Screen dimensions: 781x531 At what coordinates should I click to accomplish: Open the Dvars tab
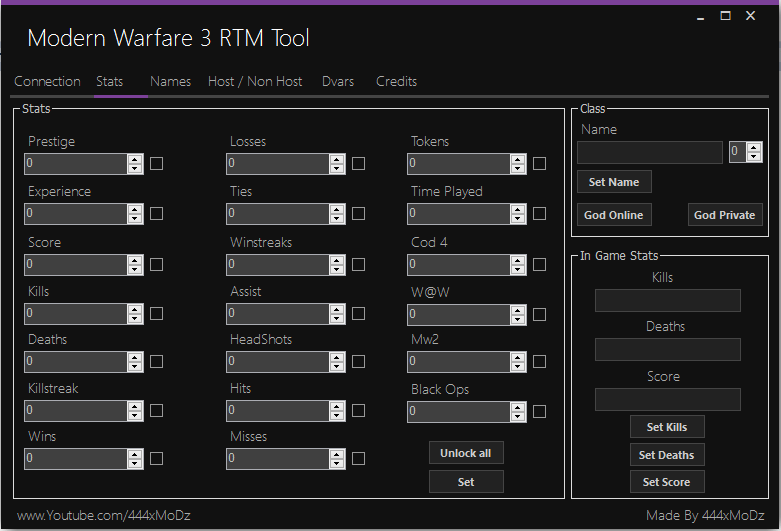click(x=338, y=82)
